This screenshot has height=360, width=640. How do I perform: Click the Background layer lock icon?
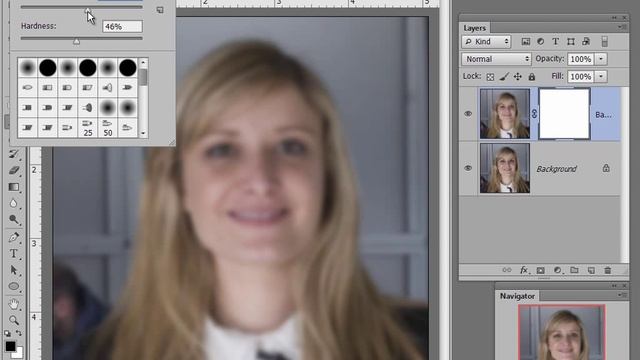[606, 168]
